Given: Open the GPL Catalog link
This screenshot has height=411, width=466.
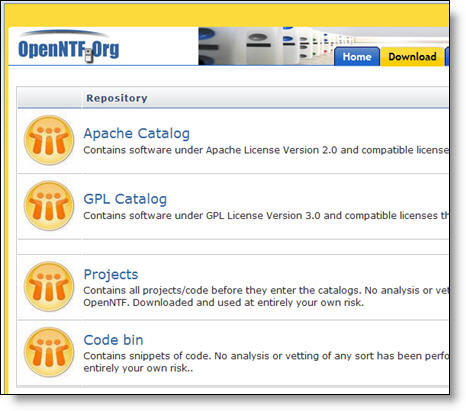Looking at the screenshot, I should pyautogui.click(x=125, y=199).
